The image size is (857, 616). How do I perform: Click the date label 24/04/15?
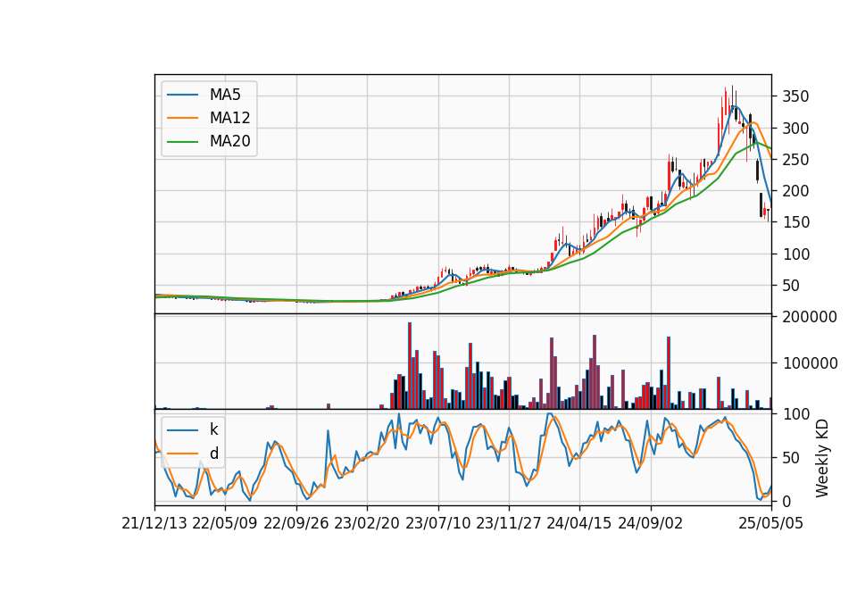579,524
